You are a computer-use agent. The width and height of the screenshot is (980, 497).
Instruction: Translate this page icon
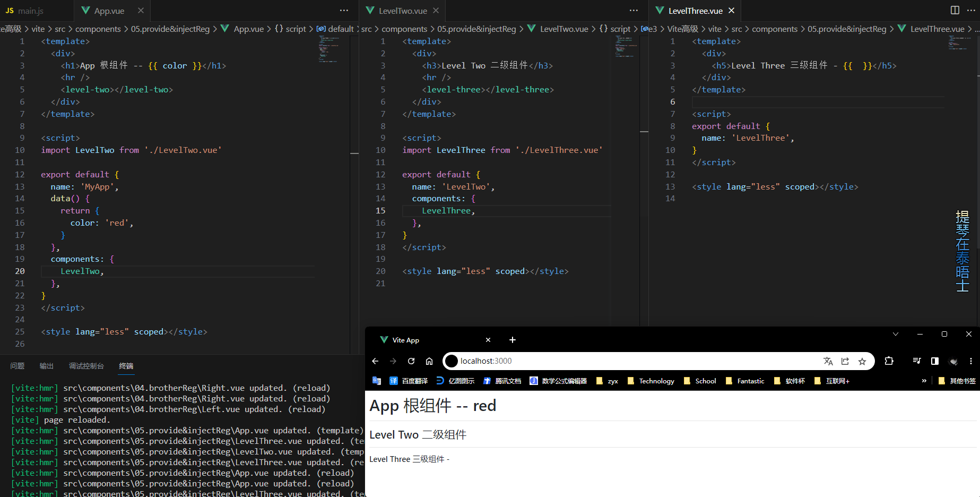[x=828, y=361]
